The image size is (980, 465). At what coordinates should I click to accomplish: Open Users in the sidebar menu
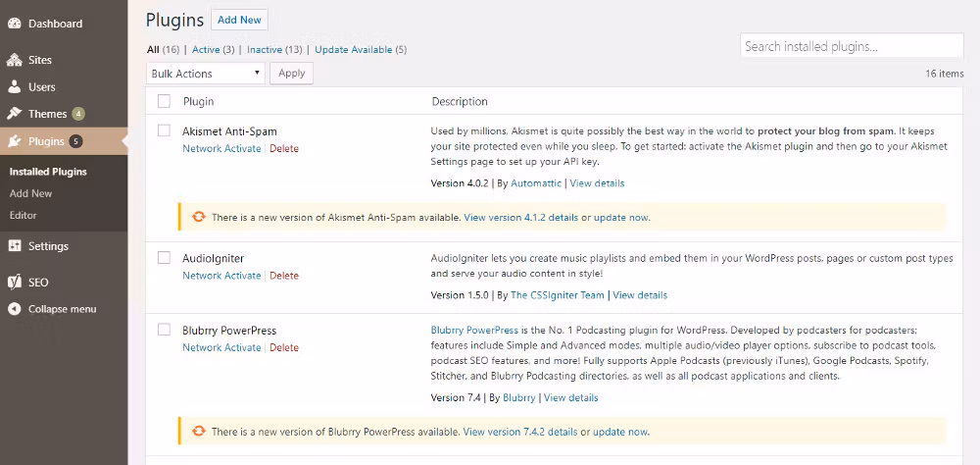click(42, 87)
